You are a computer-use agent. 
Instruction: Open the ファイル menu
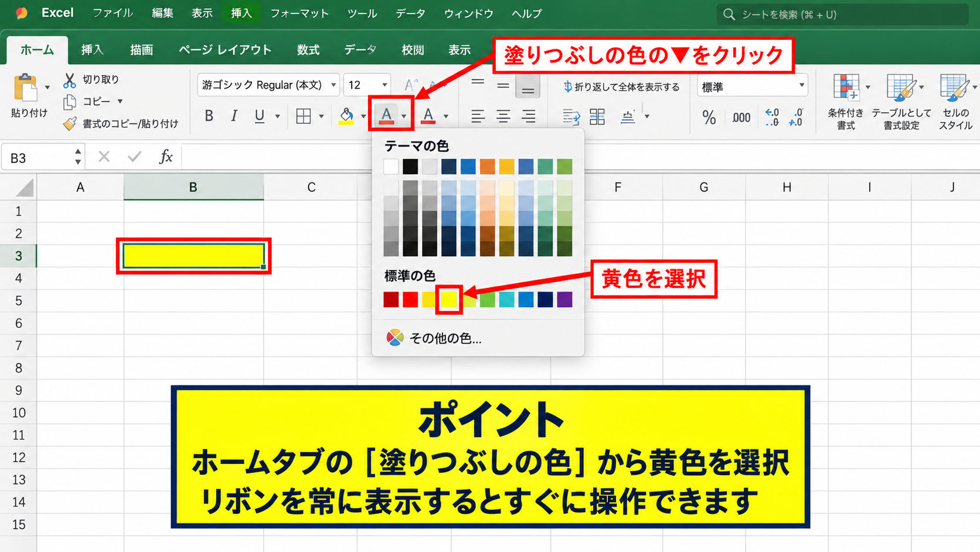click(x=113, y=13)
